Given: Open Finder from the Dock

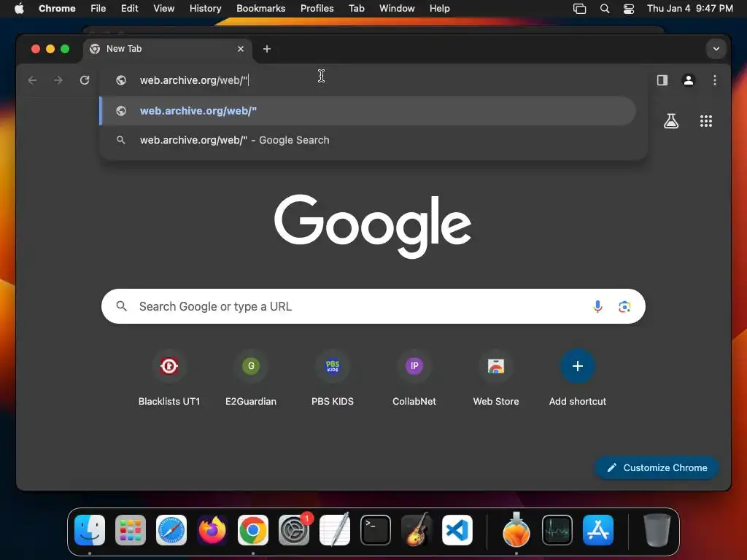Looking at the screenshot, I should pos(90,530).
